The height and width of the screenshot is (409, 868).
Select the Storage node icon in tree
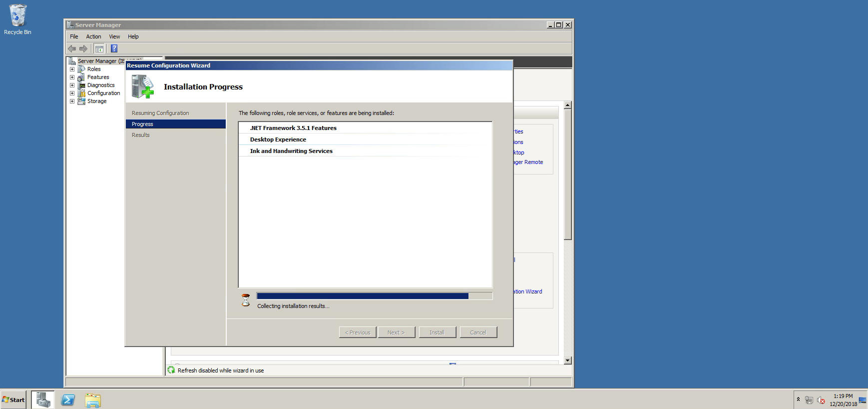click(x=81, y=101)
